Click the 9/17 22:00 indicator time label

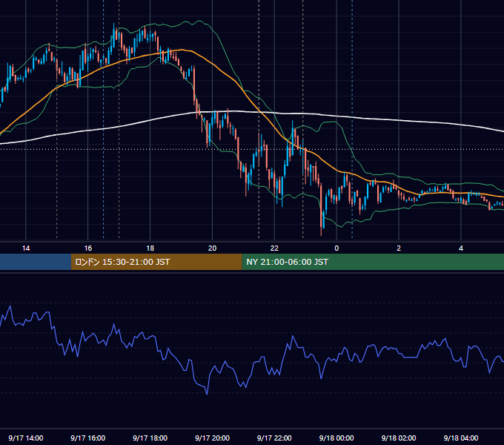point(274,438)
